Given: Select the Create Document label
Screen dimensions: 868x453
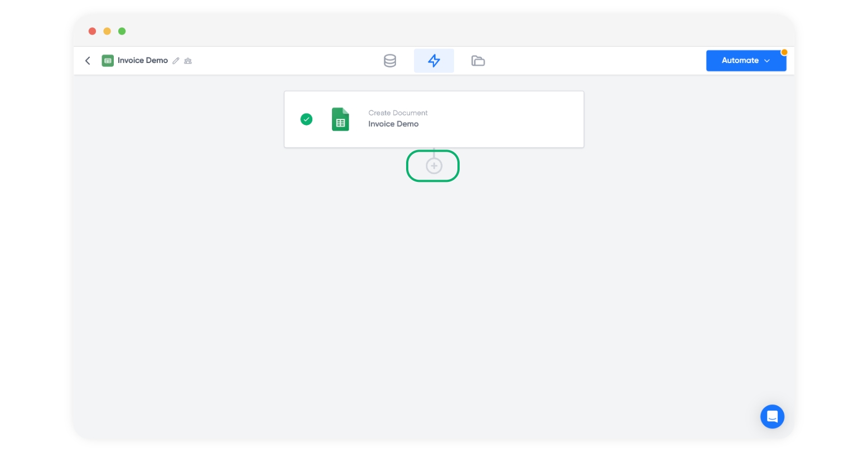Looking at the screenshot, I should click(x=398, y=113).
